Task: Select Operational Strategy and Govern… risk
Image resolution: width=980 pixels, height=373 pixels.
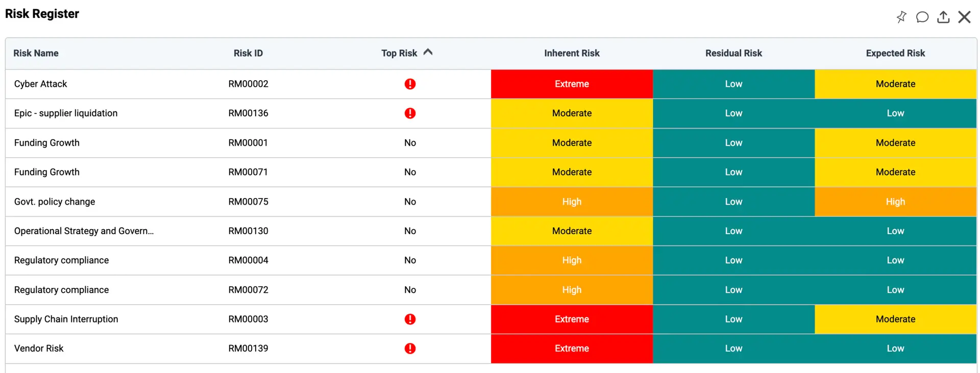Action: point(84,231)
